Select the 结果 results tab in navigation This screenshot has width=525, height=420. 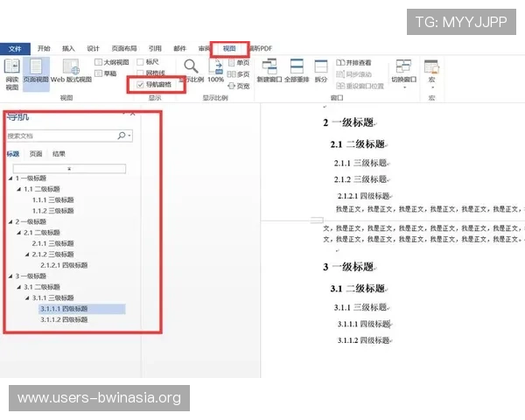tap(59, 154)
